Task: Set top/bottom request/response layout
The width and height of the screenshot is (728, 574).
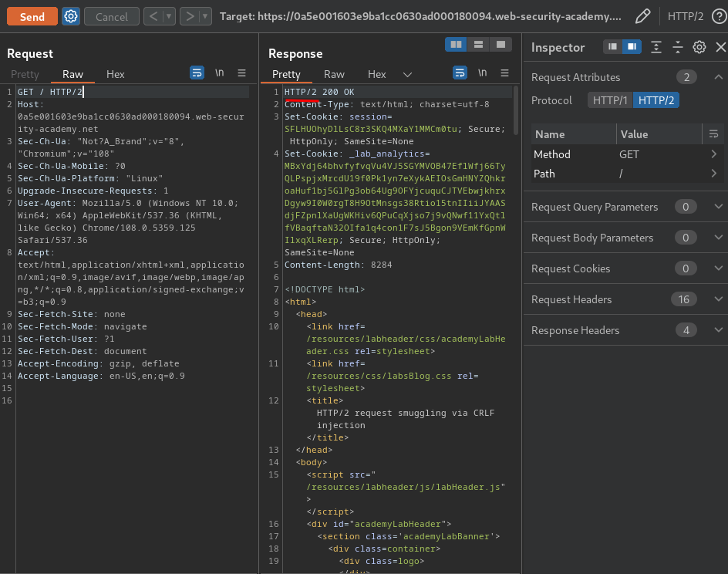Action: 478,45
